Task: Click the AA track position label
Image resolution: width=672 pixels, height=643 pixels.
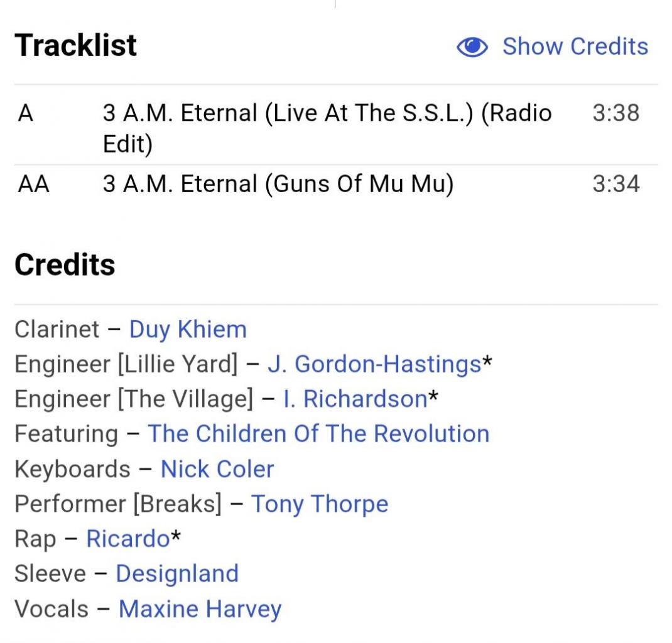Action: (34, 184)
